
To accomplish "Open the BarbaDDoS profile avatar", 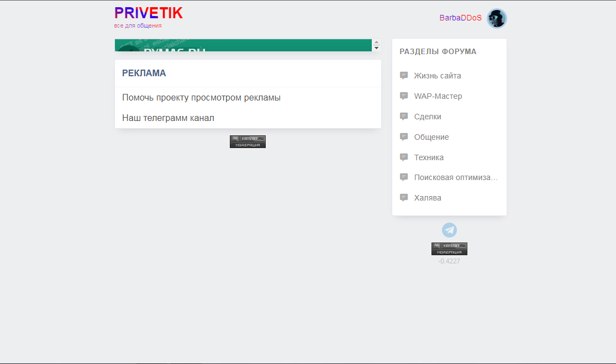I will pyautogui.click(x=497, y=18).
